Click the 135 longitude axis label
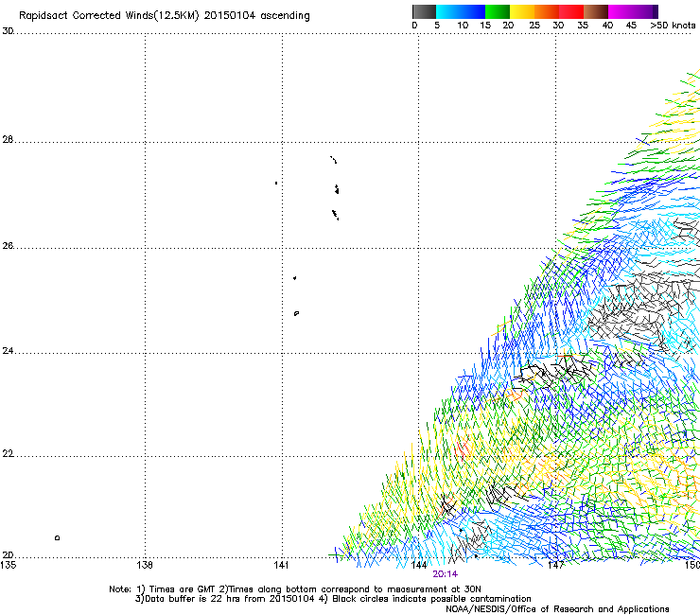700x615 pixels. click(9, 565)
